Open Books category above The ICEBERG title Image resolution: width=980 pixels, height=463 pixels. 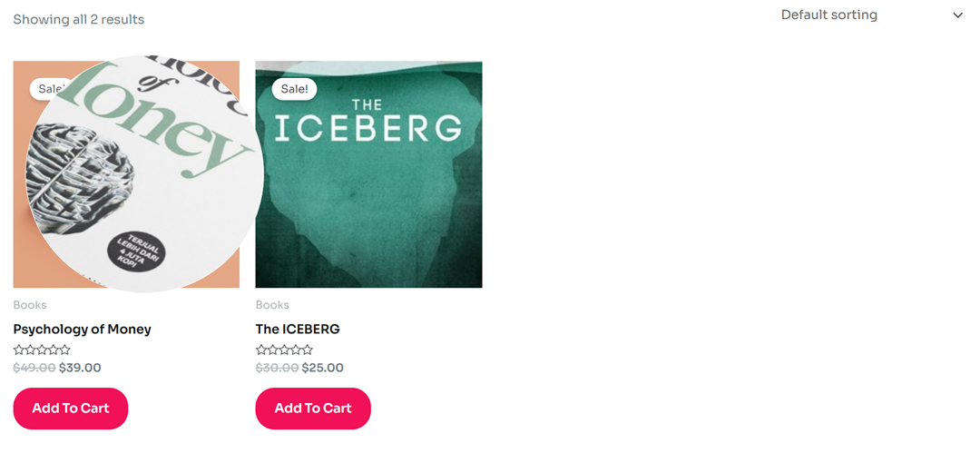pyautogui.click(x=272, y=305)
